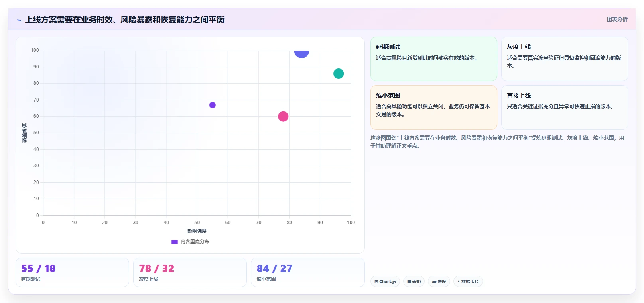Open the 缩小范围 strategy card
The width and height of the screenshot is (644, 303).
(434, 108)
